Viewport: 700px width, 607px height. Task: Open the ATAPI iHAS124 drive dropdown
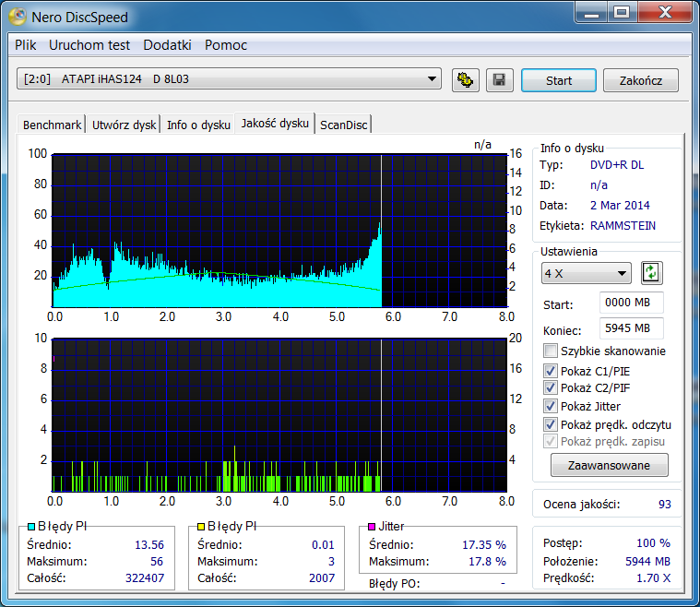coord(229,79)
